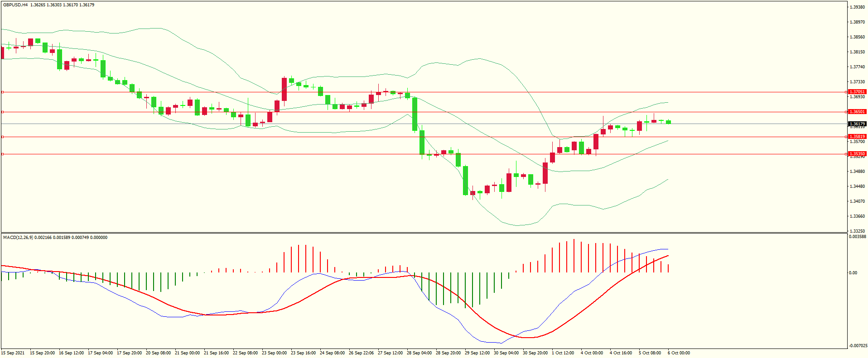
Task: Click the 4 Oct 16:00 time label
Action: point(621,353)
